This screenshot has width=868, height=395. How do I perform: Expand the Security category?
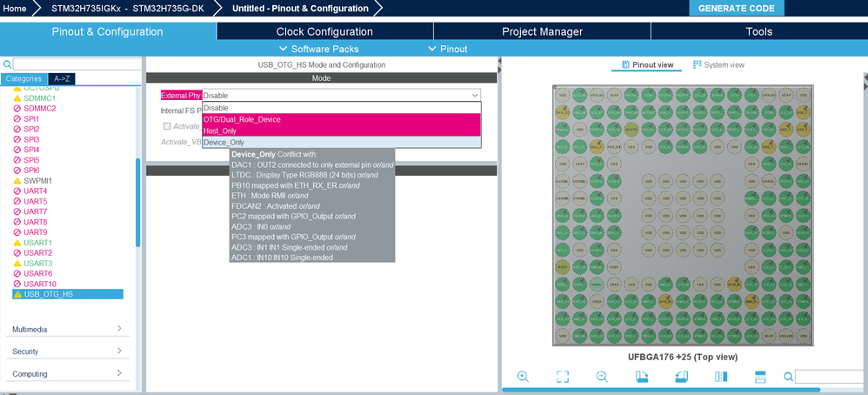click(x=68, y=351)
